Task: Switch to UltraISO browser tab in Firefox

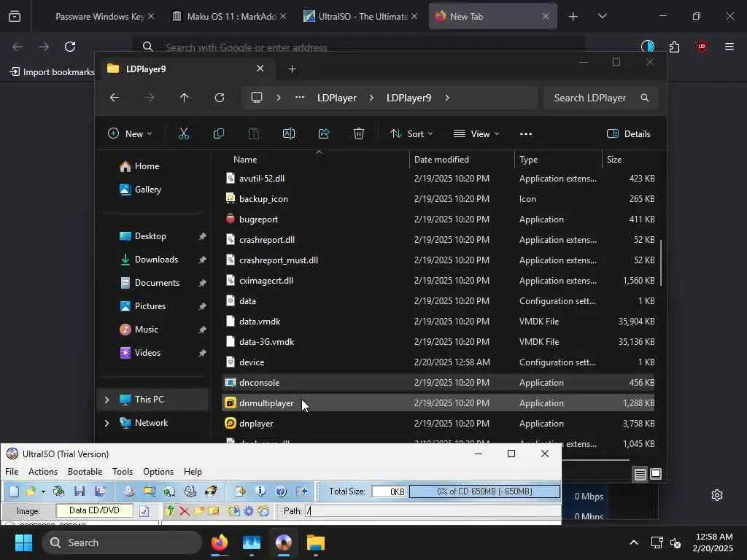Action: tap(360, 16)
